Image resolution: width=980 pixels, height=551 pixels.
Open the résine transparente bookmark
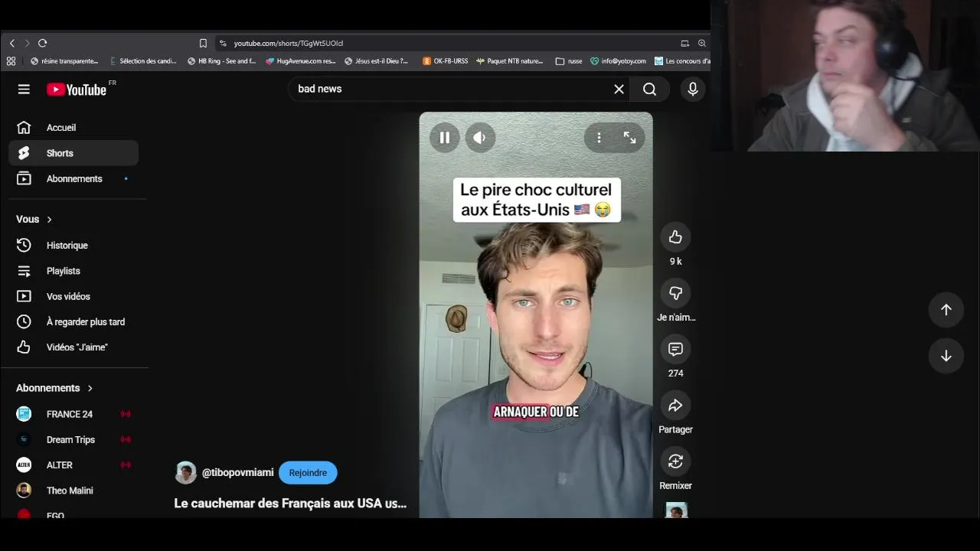[64, 61]
